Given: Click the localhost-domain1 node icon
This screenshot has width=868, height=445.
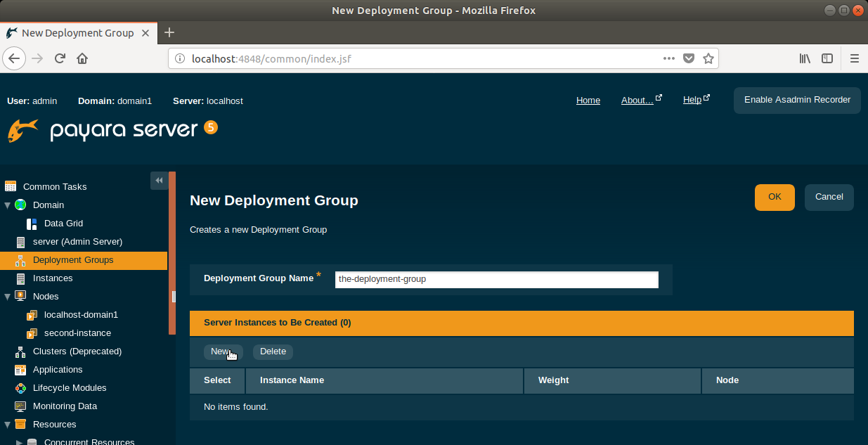Looking at the screenshot, I should 32,315.
